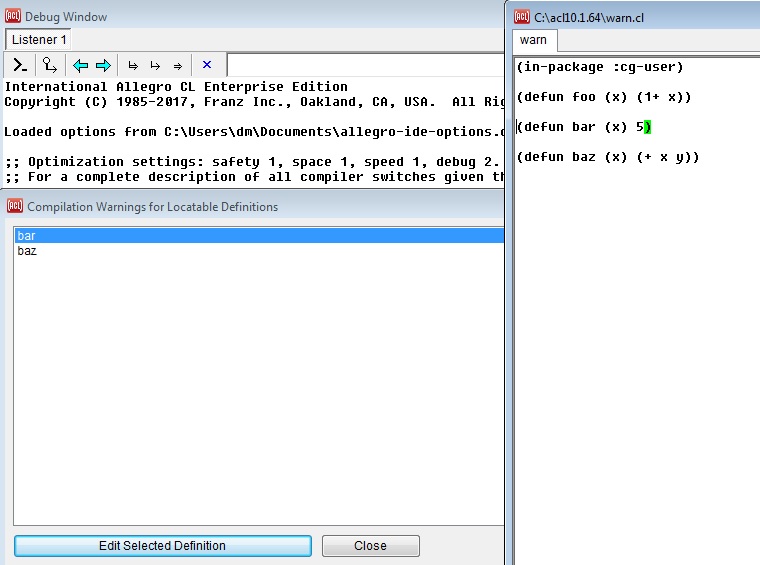Switch to the Listener 1 tab
The height and width of the screenshot is (565, 760).
(x=39, y=40)
